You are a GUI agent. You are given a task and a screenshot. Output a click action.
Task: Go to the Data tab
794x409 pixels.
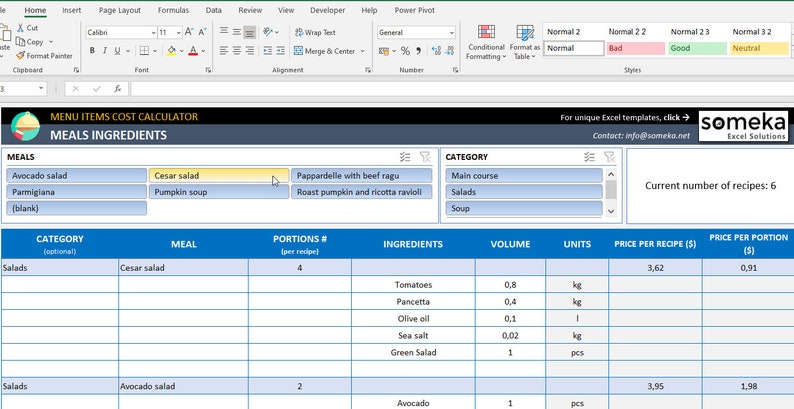pyautogui.click(x=214, y=10)
